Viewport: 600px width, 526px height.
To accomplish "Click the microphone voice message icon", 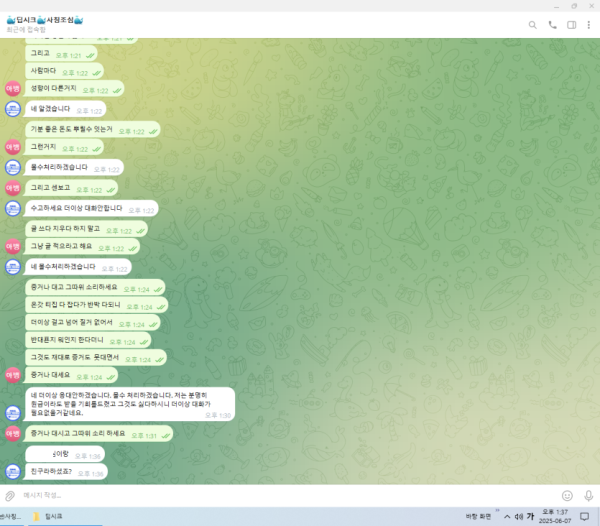I will point(589,496).
